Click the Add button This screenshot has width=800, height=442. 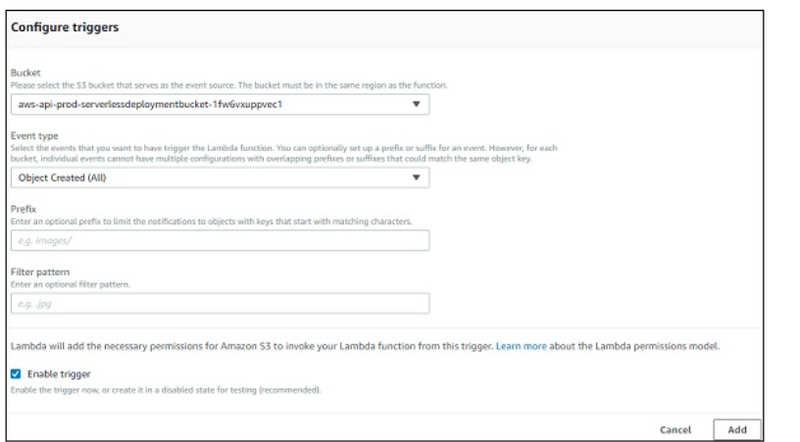click(737, 429)
